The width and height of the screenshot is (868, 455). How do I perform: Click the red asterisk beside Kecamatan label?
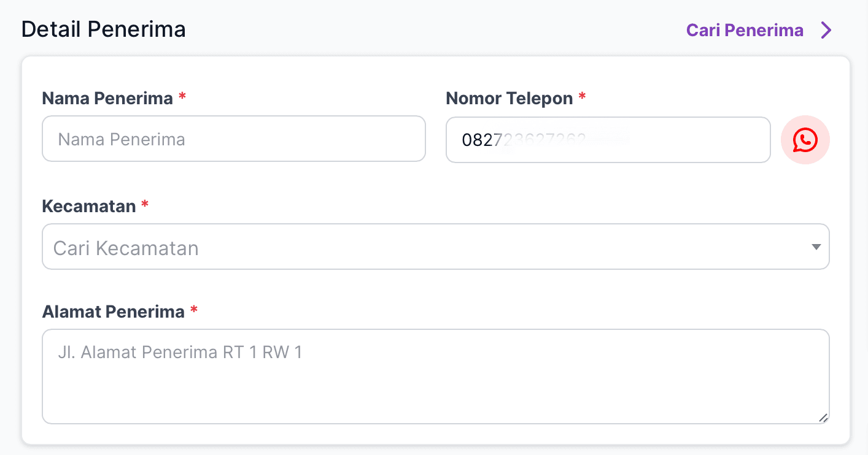point(145,205)
